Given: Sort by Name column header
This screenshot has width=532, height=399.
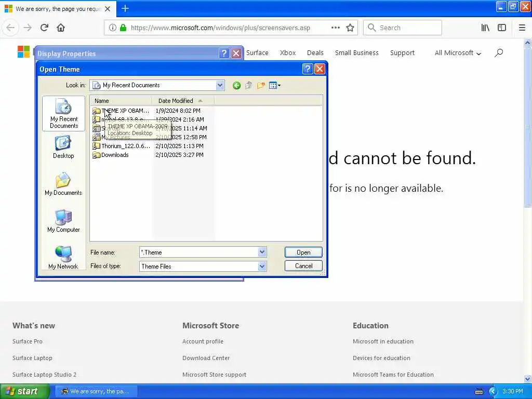Looking at the screenshot, I should coord(121,101).
